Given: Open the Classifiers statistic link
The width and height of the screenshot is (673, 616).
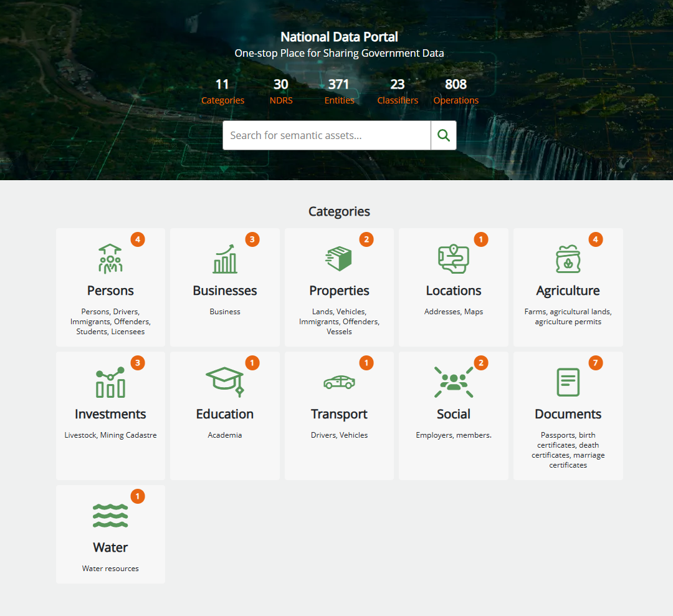Looking at the screenshot, I should [x=398, y=100].
